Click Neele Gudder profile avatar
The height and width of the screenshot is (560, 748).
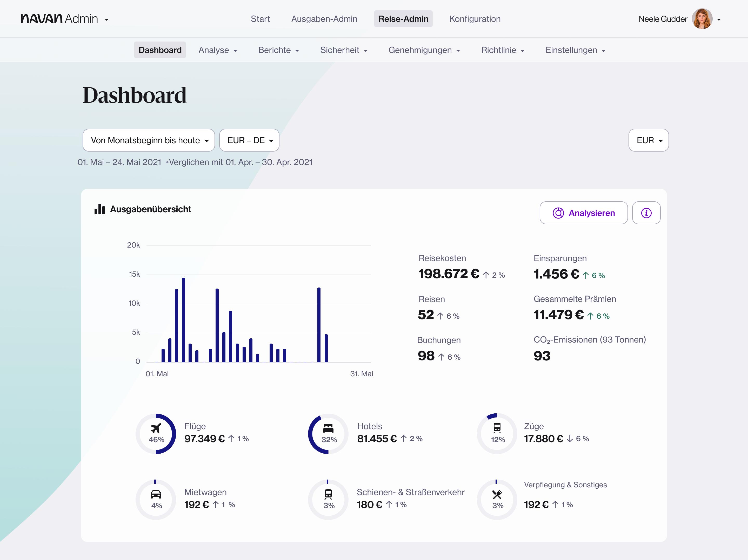(702, 19)
